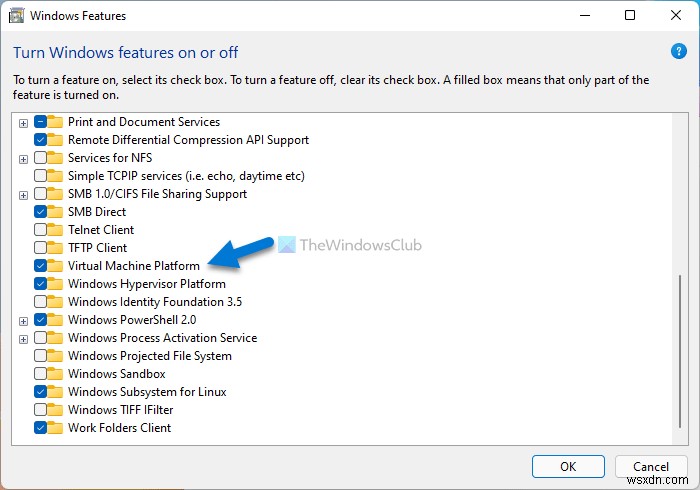Expand Print and Document Services node
This screenshot has height=490, width=700.
(24, 122)
